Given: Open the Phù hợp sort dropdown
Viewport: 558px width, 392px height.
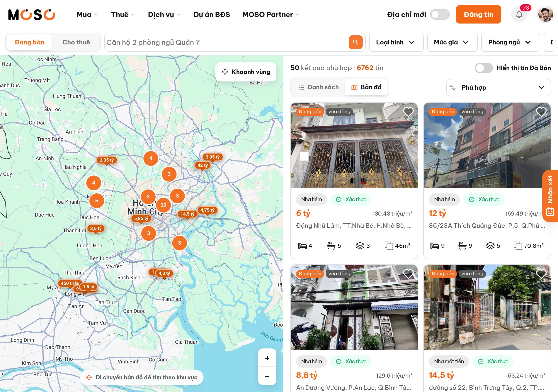Looking at the screenshot, I should point(498,87).
